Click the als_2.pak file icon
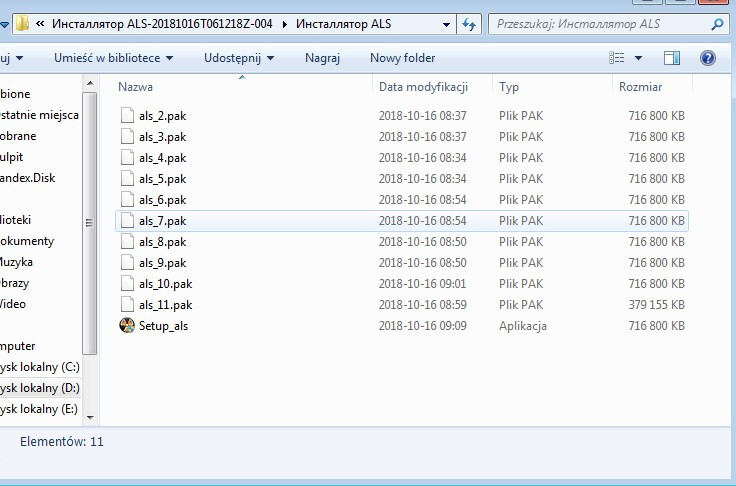The width and height of the screenshot is (736, 486). coord(127,116)
